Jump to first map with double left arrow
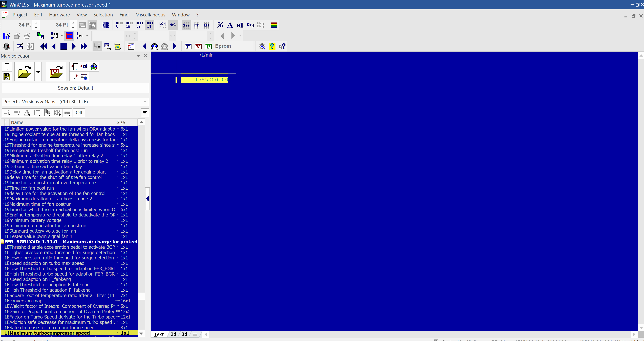This screenshot has height=341, width=644. click(44, 46)
